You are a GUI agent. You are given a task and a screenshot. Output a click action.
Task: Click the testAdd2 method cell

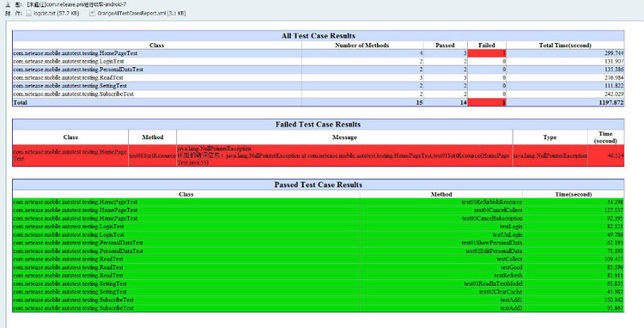click(x=441, y=308)
